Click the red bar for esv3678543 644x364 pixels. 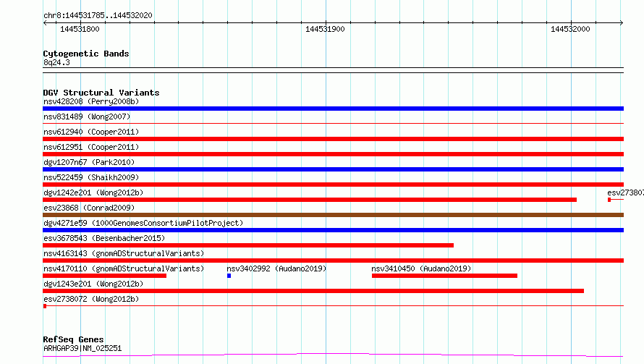pos(248,245)
